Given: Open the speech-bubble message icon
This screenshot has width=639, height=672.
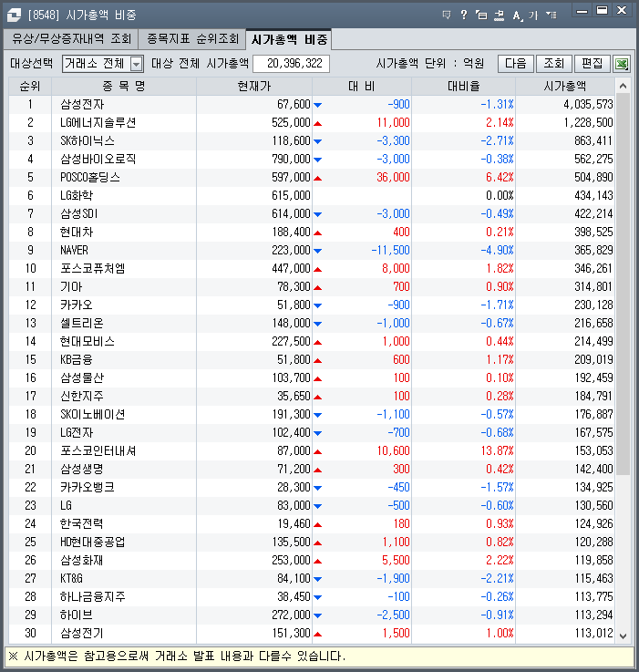Looking at the screenshot, I should tap(447, 16).
